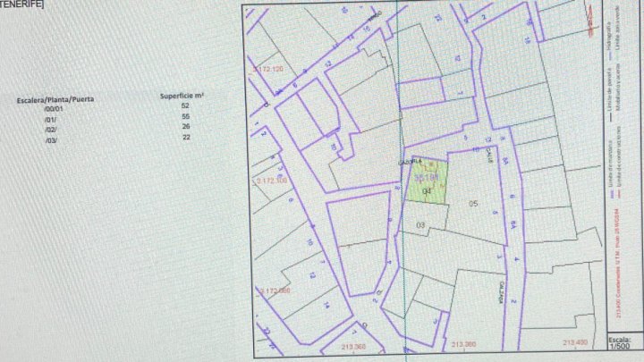644x362 pixels.
Task: Click the CALZADA street name label
Action: [x=501, y=292]
